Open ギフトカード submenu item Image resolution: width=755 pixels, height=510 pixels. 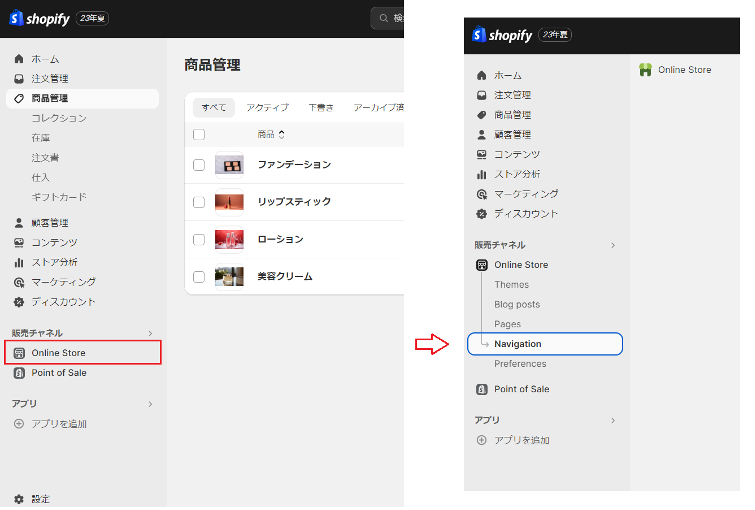(x=59, y=197)
